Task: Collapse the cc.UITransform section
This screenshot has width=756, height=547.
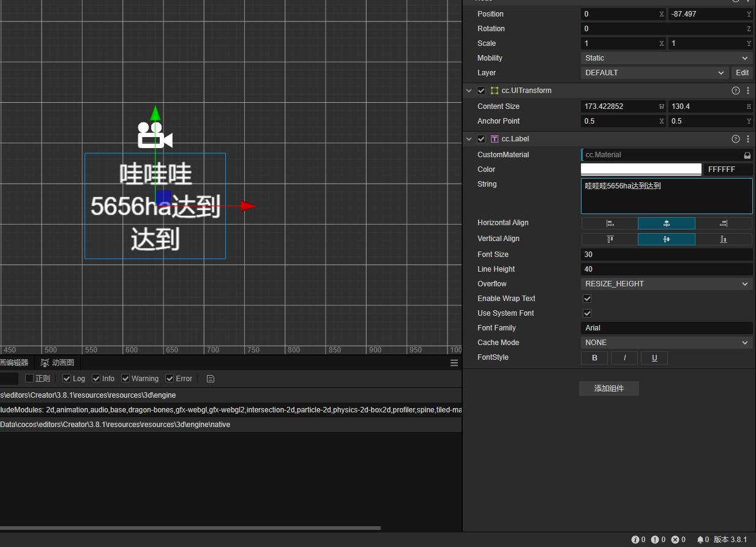Action: tap(469, 91)
